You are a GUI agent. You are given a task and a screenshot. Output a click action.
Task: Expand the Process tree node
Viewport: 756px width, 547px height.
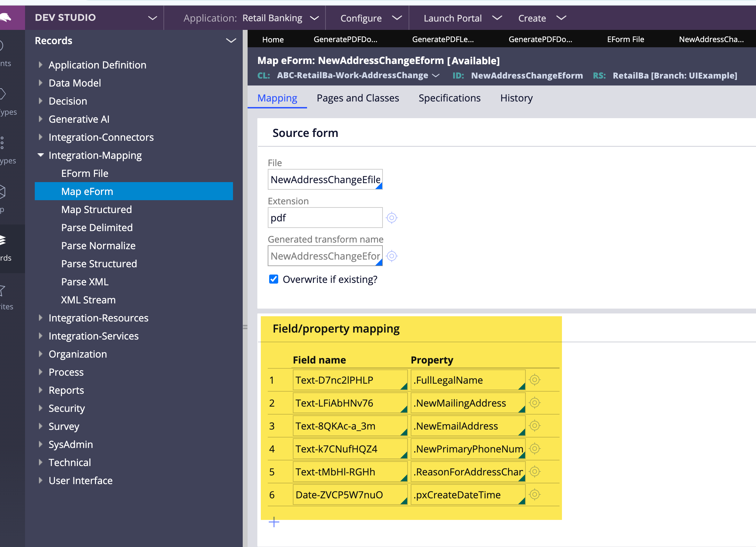tap(40, 372)
